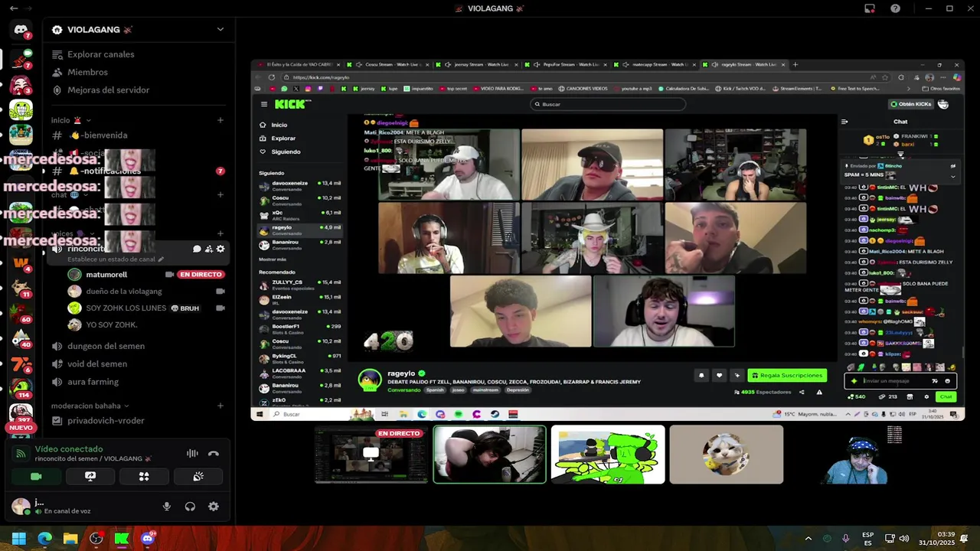
Task: Switch to the Coscu Stream browser tab
Action: [387, 64]
